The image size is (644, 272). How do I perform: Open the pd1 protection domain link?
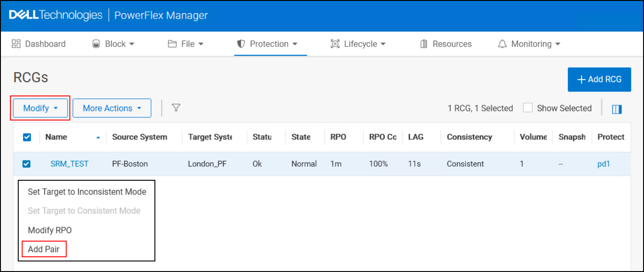click(x=604, y=164)
